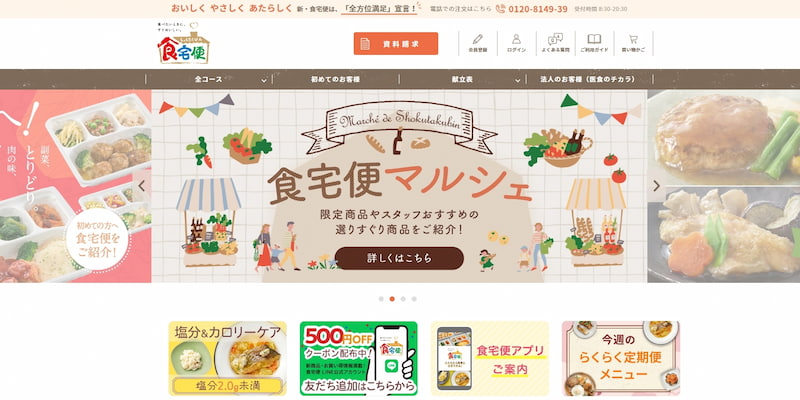The width and height of the screenshot is (800, 400).
Task: Click the 資料請求 orange button
Action: click(396, 44)
